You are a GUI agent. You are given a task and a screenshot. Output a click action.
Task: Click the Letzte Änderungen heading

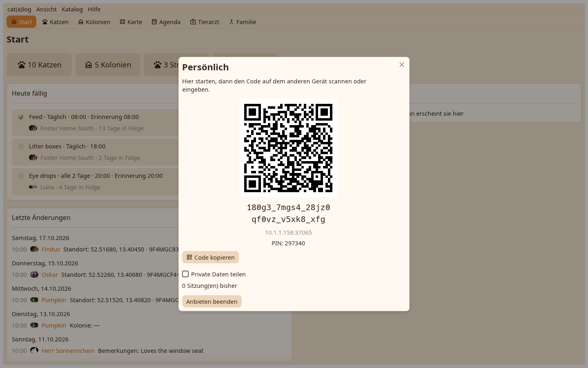click(41, 218)
